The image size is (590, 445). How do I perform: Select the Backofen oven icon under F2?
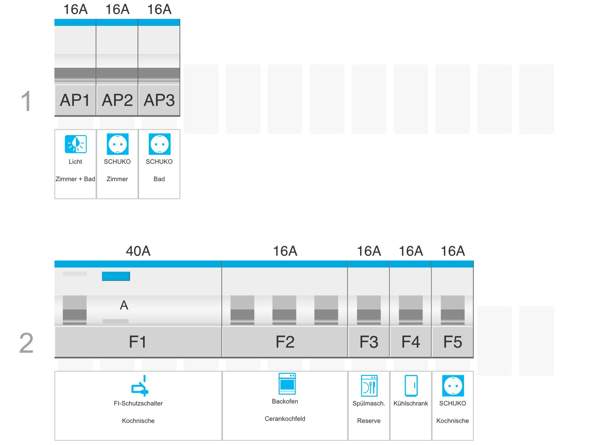click(x=287, y=384)
